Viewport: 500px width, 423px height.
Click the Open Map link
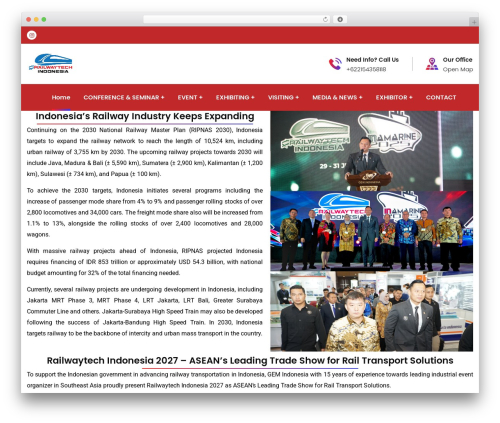(x=458, y=69)
